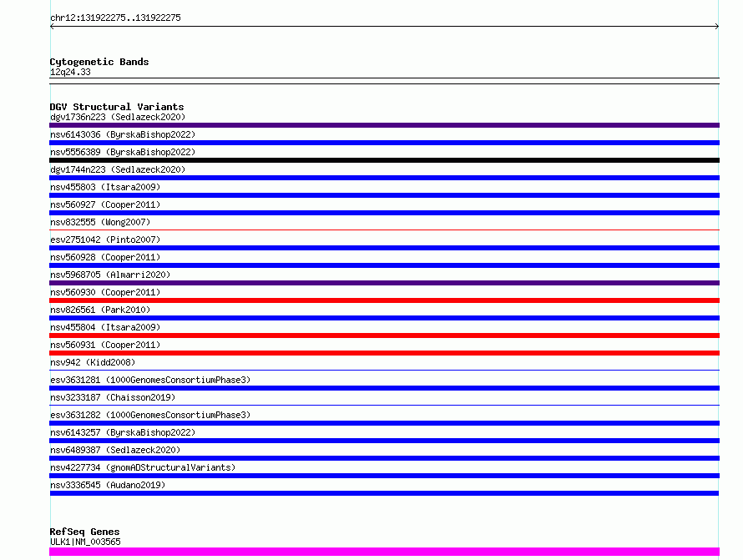The height and width of the screenshot is (560, 743).
Task: Click the red bar under nsv560931
Action: [384, 353]
